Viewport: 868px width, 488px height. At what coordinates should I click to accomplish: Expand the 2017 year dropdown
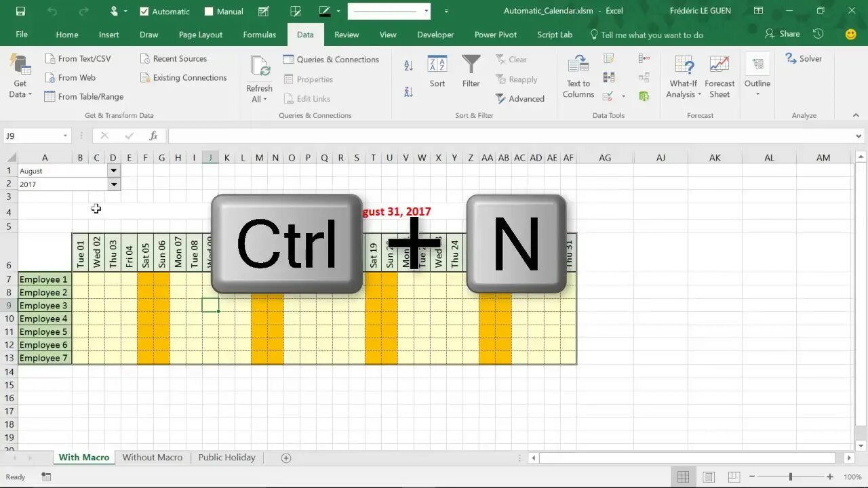point(114,184)
